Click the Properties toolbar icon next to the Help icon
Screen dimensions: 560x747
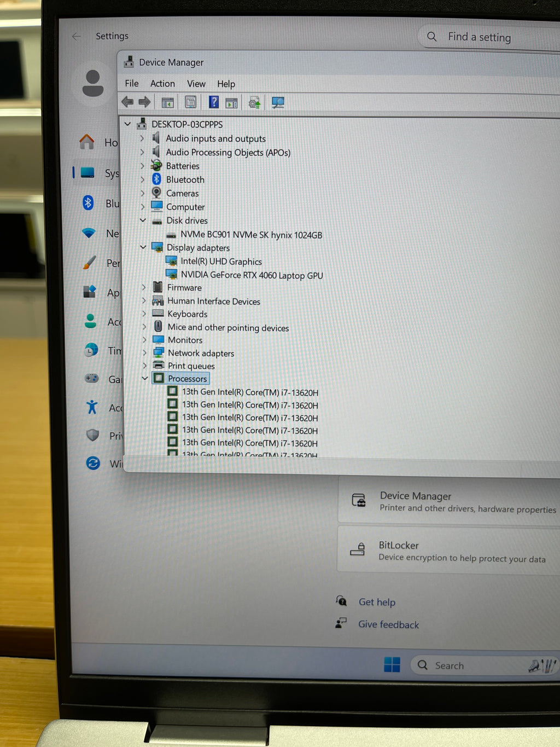[x=190, y=102]
